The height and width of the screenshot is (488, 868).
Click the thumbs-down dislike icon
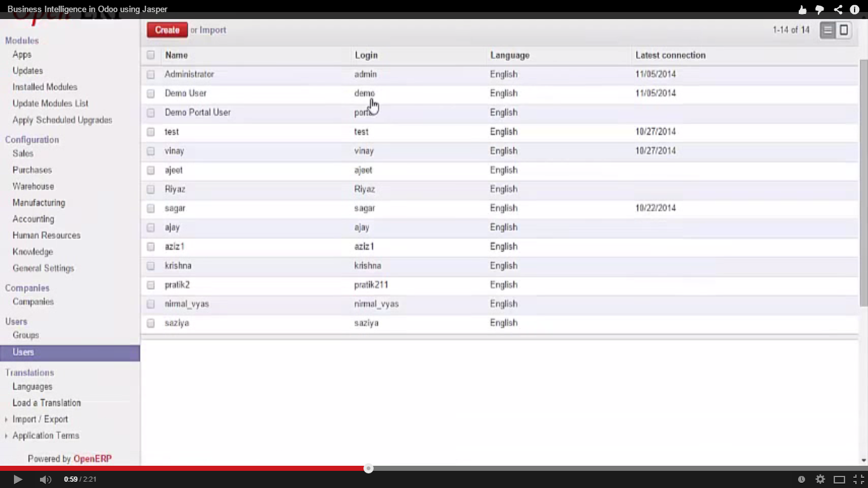tap(820, 10)
